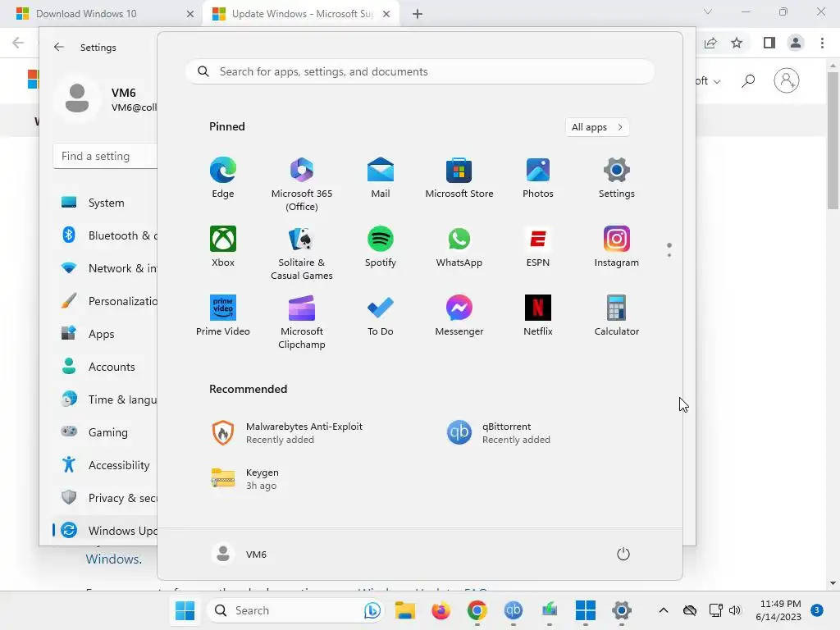840x630 pixels.
Task: Open the ESPN app
Action: 538,246
